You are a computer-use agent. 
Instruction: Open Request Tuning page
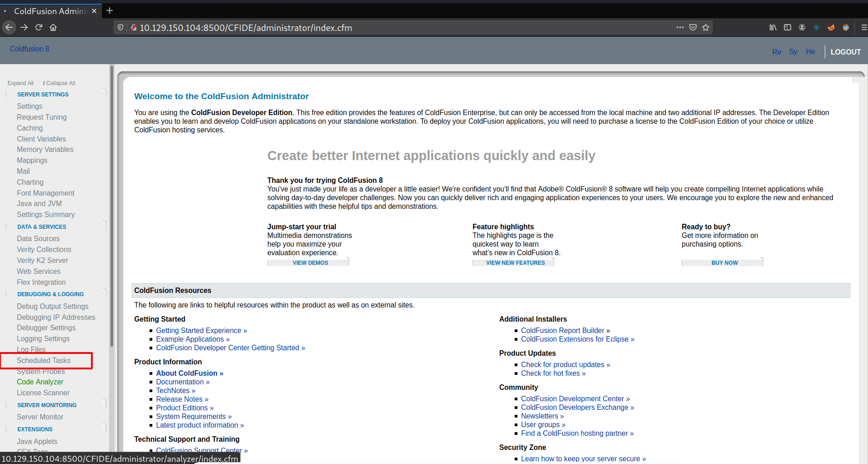42,117
